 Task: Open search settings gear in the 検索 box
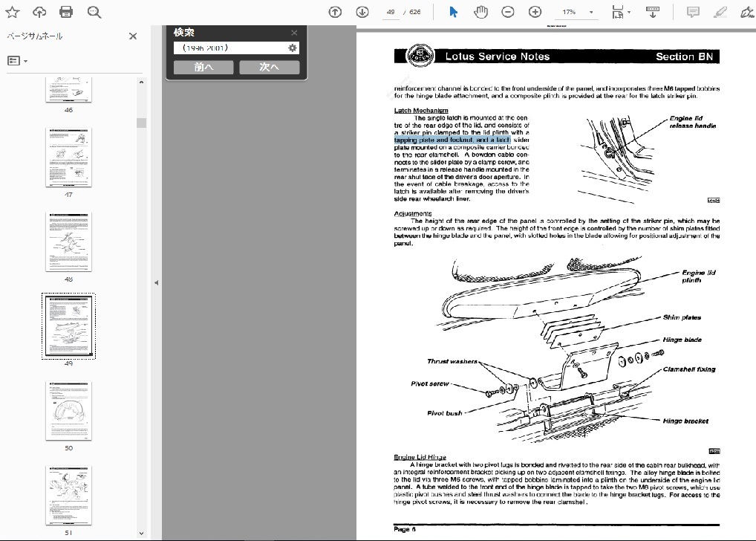[x=293, y=48]
